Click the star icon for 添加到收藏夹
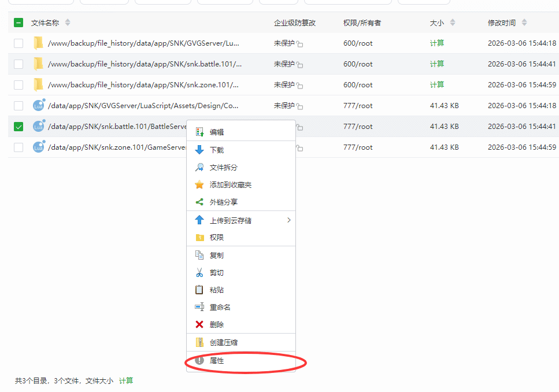559x392 pixels. click(x=199, y=185)
